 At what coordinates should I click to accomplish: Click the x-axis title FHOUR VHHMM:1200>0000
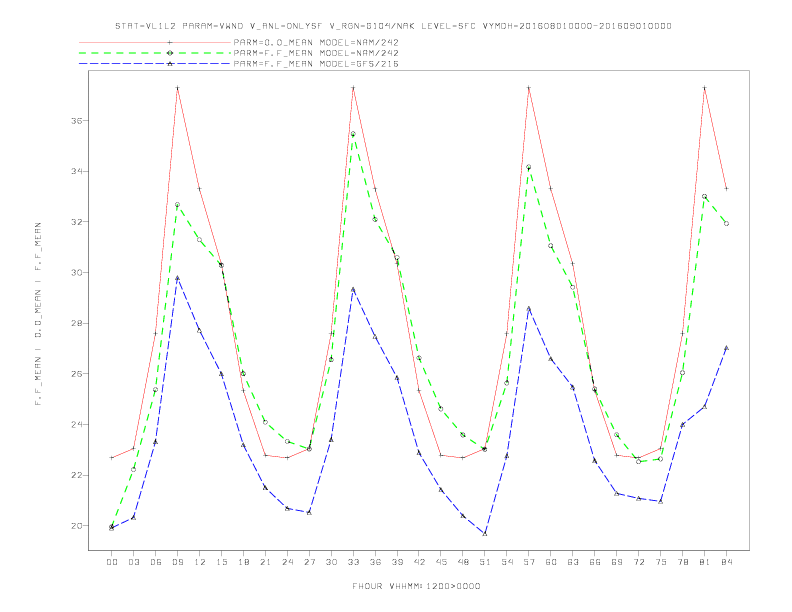pos(416,586)
